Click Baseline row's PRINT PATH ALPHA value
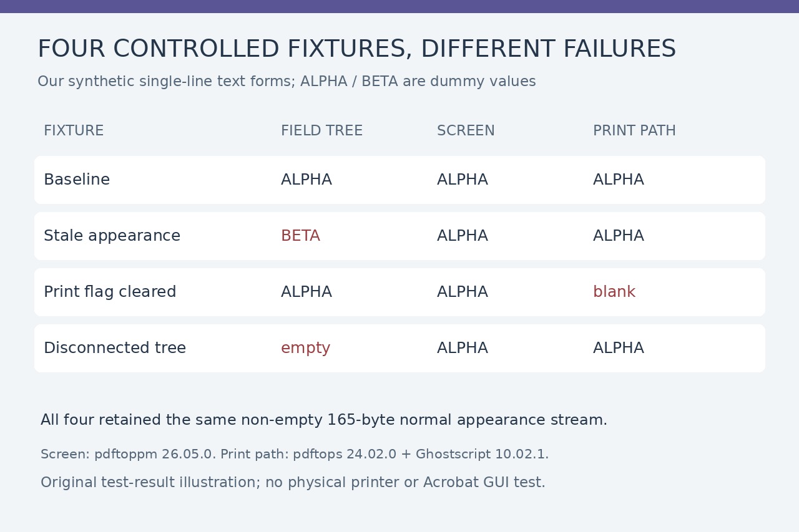This screenshot has height=532, width=799. pyautogui.click(x=619, y=180)
